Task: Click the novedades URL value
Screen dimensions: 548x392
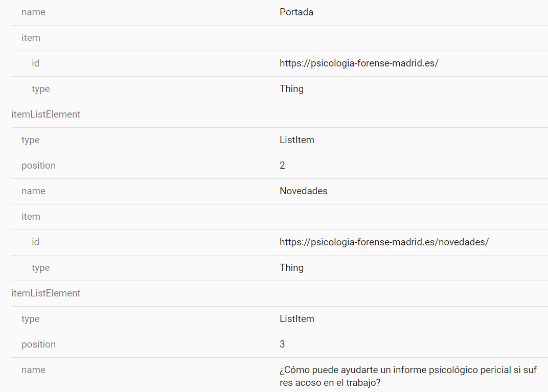Action: tap(384, 242)
